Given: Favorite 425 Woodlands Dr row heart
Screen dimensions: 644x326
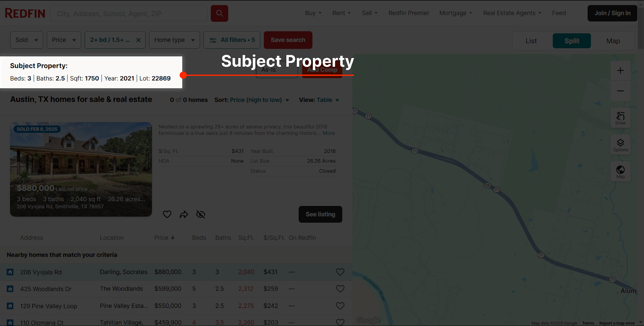Looking at the screenshot, I should coord(340,289).
